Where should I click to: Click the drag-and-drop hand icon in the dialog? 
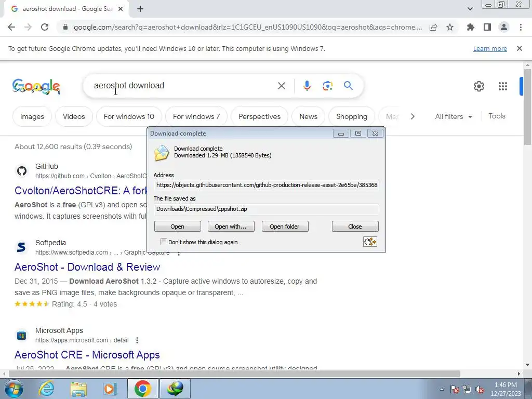tap(370, 242)
